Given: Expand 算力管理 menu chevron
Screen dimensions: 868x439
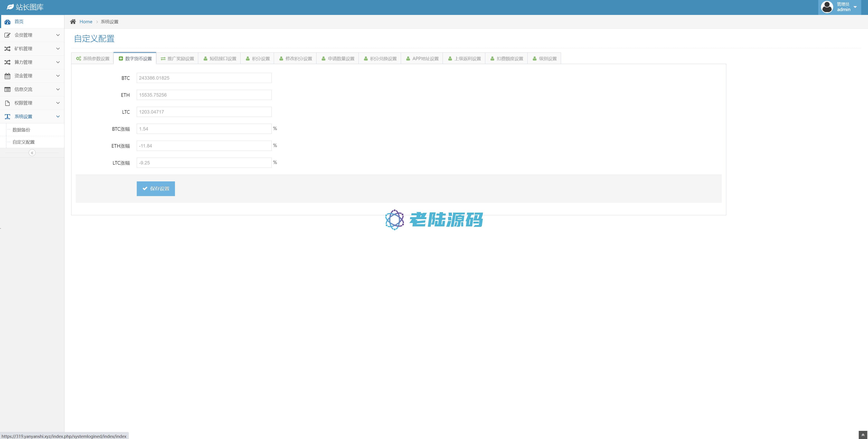Looking at the screenshot, I should coord(58,62).
